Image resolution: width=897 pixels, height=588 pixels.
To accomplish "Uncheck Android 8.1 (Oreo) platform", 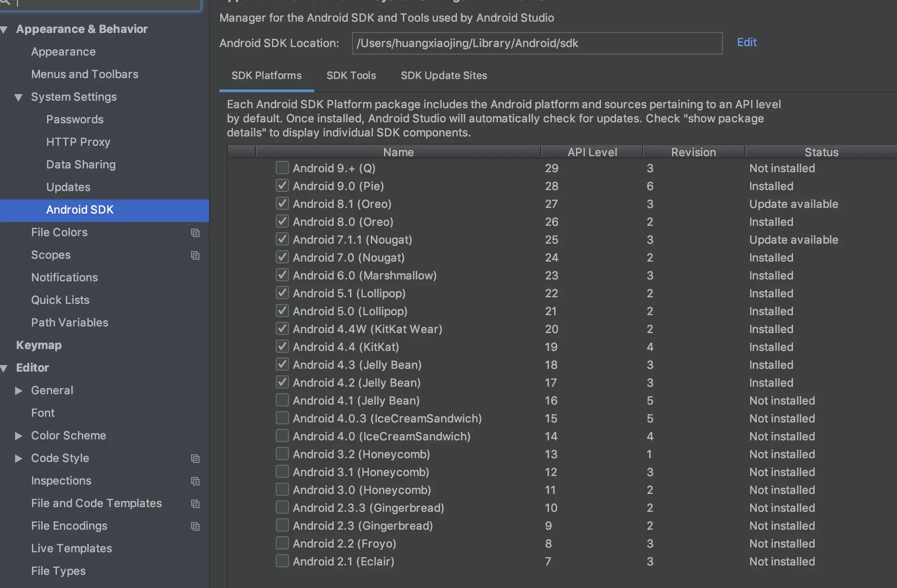I will coord(282,204).
